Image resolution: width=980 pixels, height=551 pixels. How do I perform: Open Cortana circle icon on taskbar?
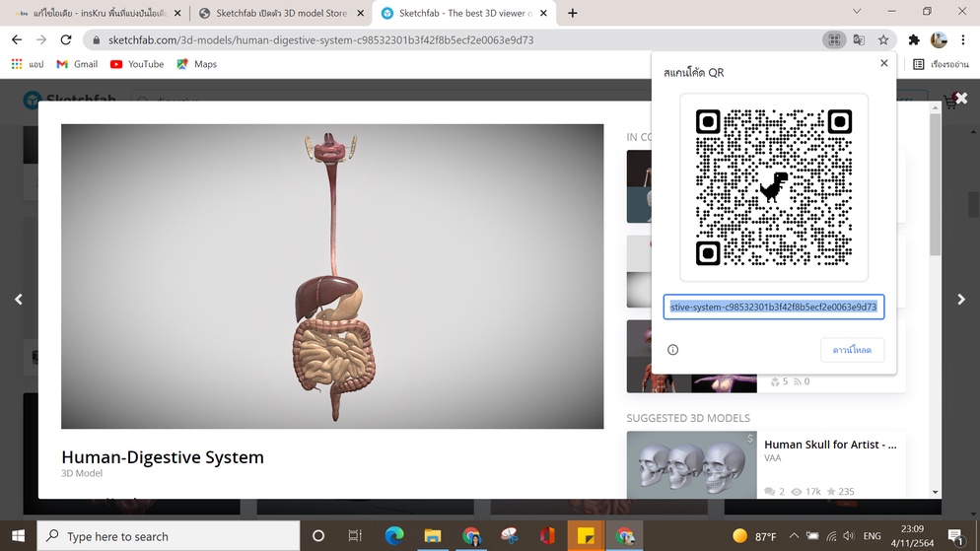pos(318,536)
